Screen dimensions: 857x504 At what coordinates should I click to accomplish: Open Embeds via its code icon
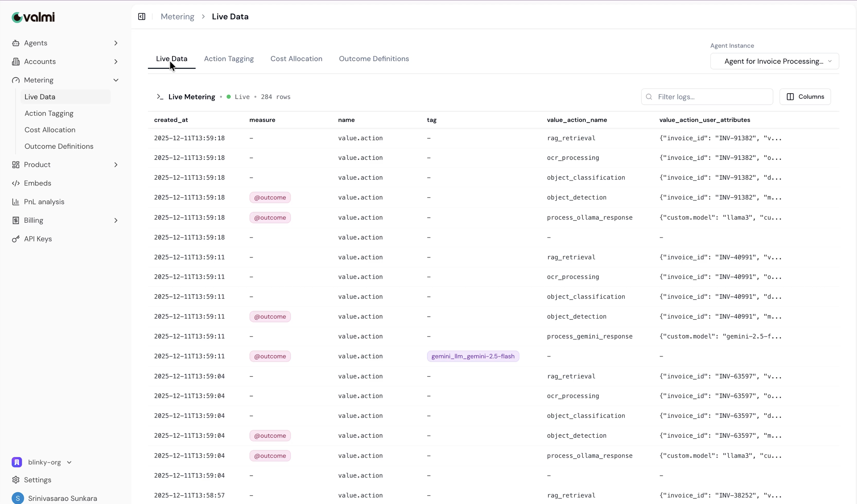tap(16, 183)
